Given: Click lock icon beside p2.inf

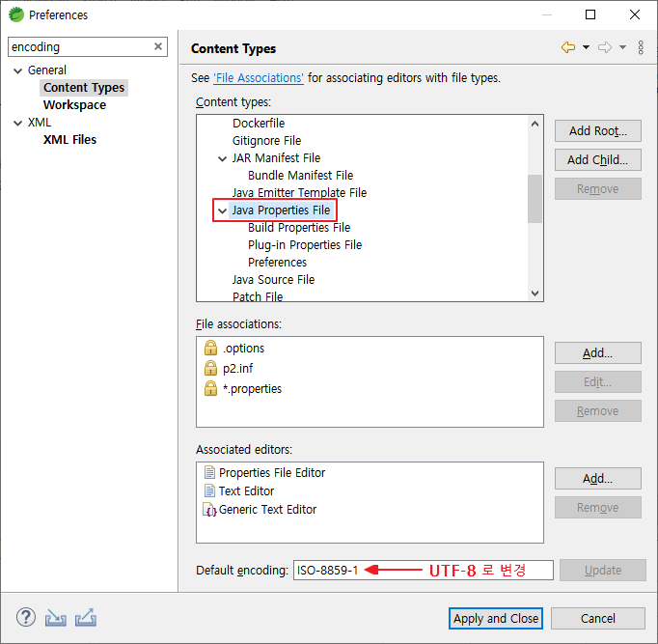Looking at the screenshot, I should point(210,368).
